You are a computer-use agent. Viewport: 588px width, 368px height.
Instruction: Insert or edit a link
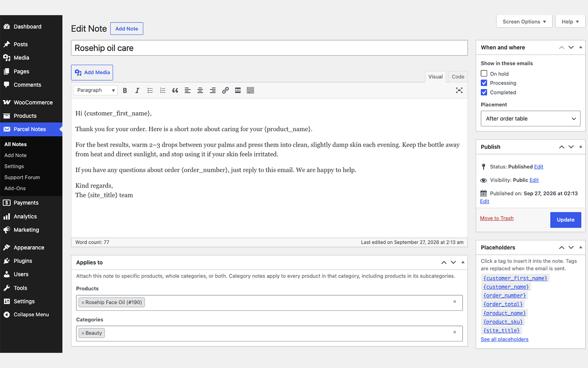click(x=225, y=90)
